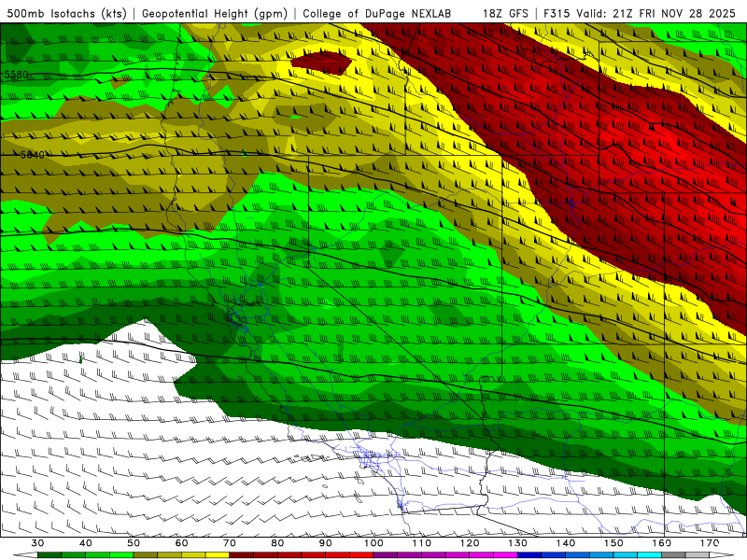Viewport: 747px width, 560px height.
Task: Click the '18Z GFS' model run text
Action: click(505, 13)
